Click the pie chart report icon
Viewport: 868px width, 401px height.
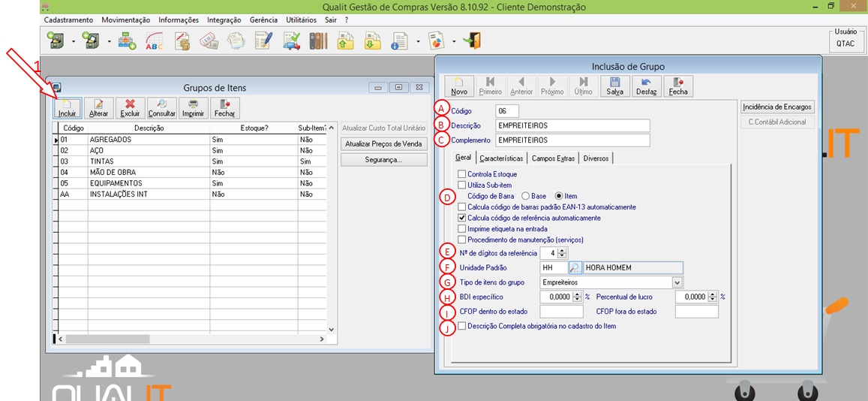click(437, 41)
